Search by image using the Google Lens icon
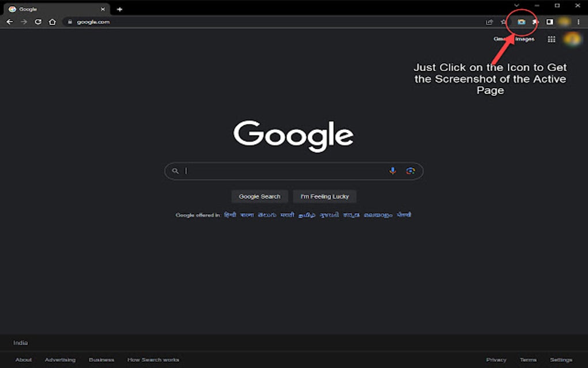Viewport: 588px width, 368px height. pyautogui.click(x=410, y=171)
